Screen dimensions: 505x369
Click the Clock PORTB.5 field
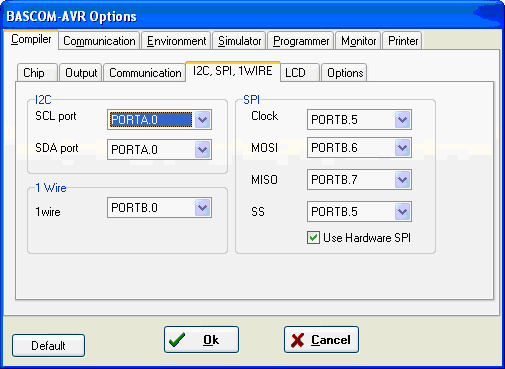pos(359,119)
